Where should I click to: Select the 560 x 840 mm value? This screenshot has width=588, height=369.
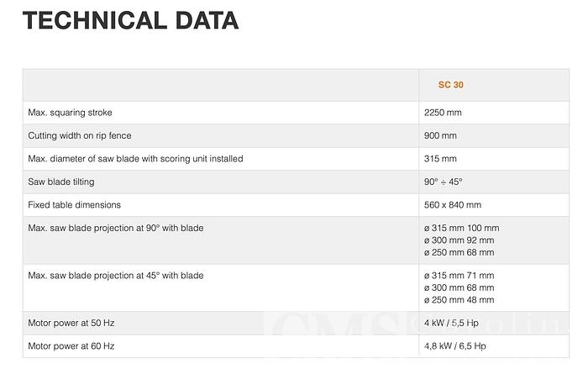(x=453, y=204)
